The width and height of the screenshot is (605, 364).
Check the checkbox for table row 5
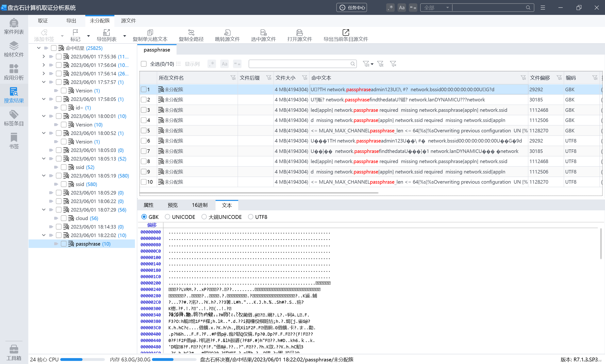tap(144, 130)
